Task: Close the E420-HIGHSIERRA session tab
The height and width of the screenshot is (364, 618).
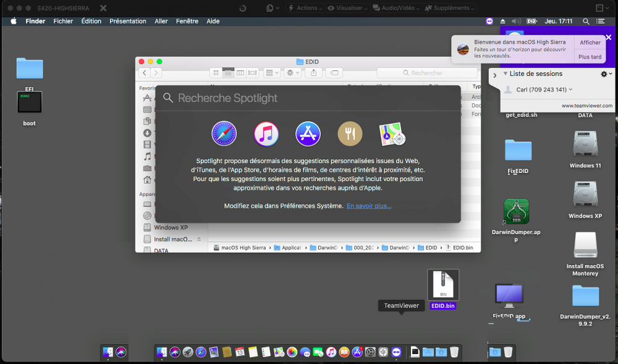Action: 103,8
